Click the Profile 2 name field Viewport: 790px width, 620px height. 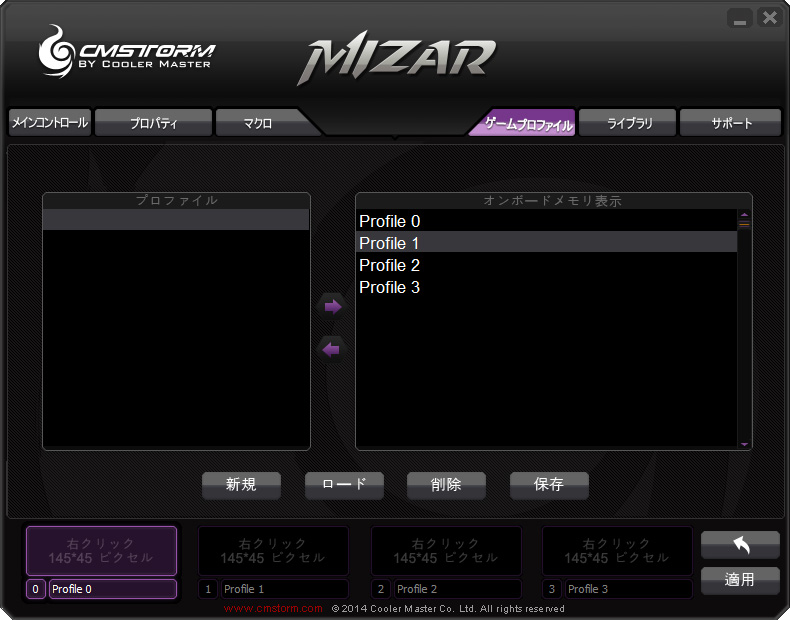point(458,589)
